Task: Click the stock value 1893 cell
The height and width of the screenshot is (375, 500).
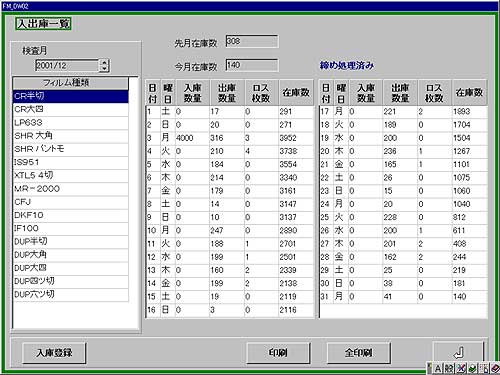Action: (x=469, y=112)
